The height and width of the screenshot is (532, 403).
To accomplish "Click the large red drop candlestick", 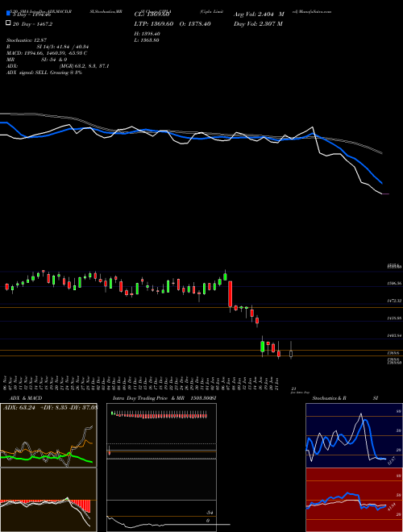I will [x=230, y=294].
